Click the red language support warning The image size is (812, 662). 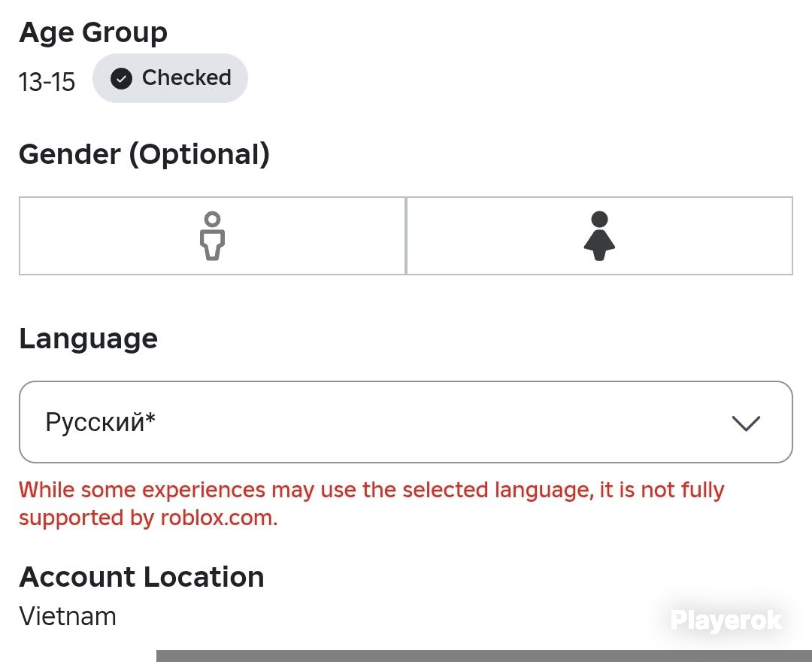tap(372, 503)
